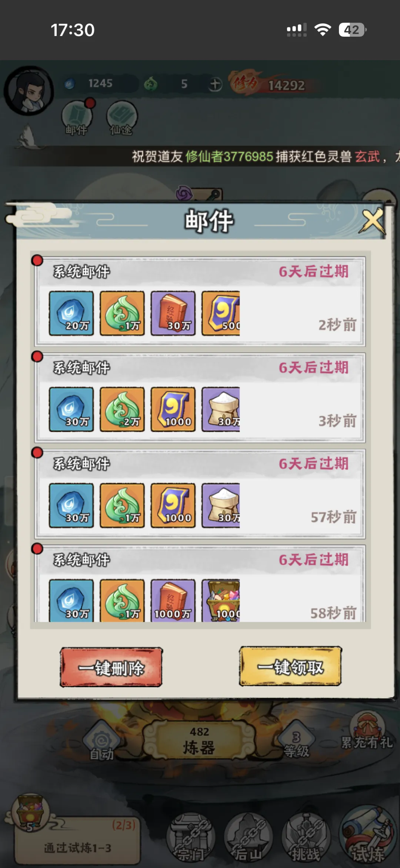This screenshot has width=400, height=868.
Task: Tap the 炼器 482 forge button
Action: [199, 740]
